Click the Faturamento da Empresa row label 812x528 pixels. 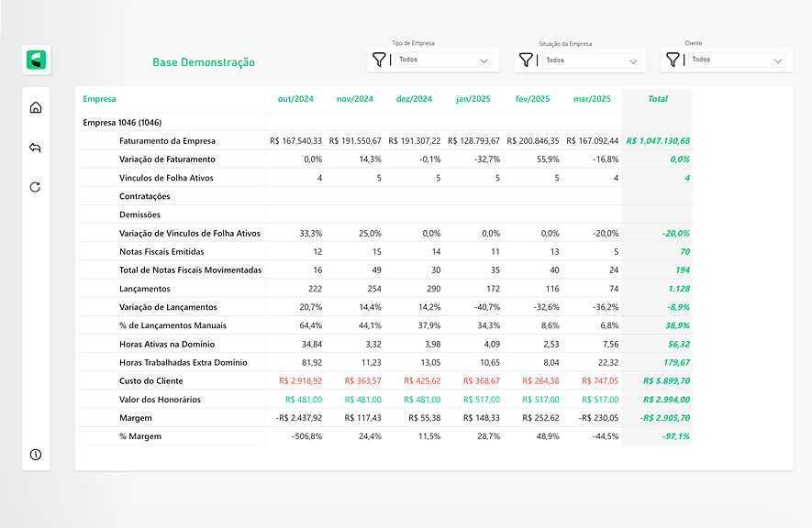pos(167,141)
